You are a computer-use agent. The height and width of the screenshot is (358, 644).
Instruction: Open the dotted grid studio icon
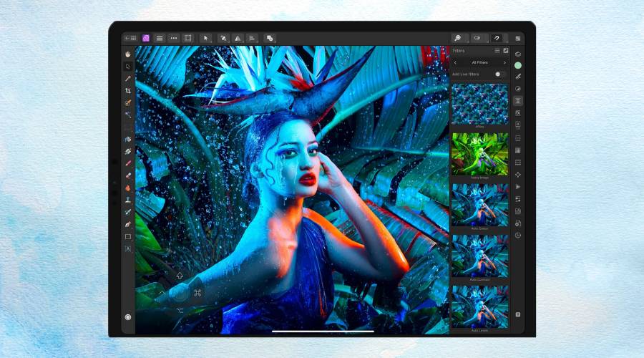518,163
